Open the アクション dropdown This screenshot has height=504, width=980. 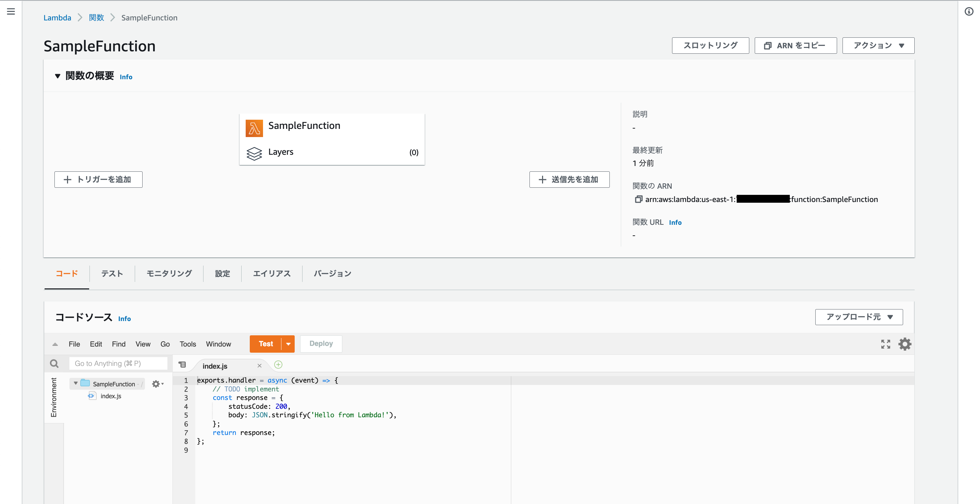[878, 46]
